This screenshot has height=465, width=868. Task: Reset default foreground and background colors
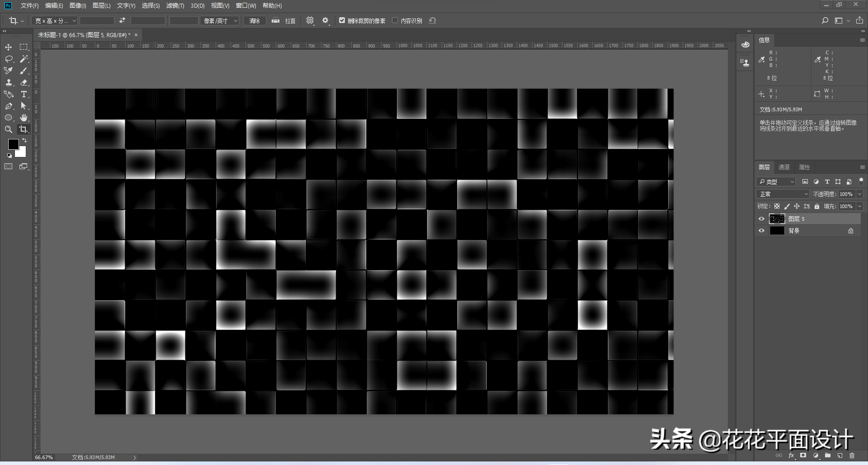click(x=9, y=156)
